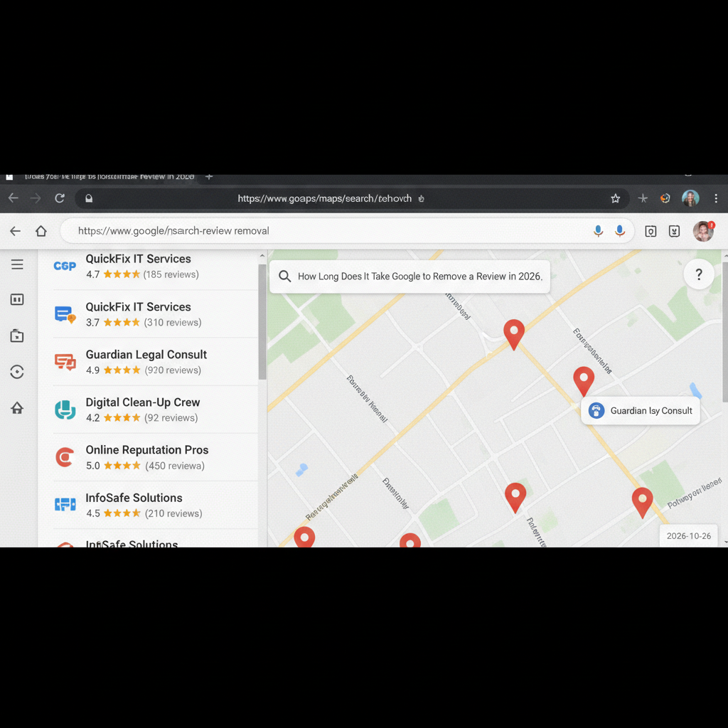Click the download box icon
The width and height of the screenshot is (728, 728).
(674, 231)
